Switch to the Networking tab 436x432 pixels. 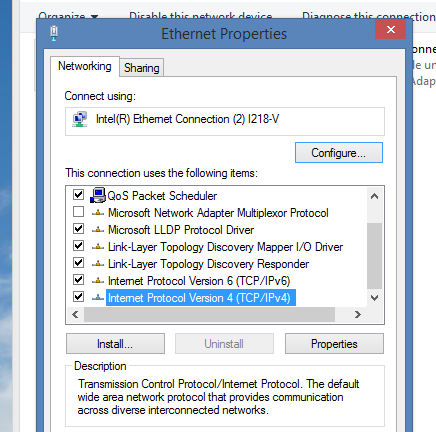[85, 66]
